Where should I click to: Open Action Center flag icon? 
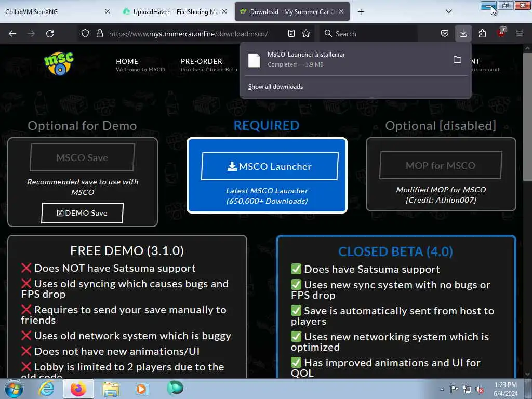tap(454, 389)
